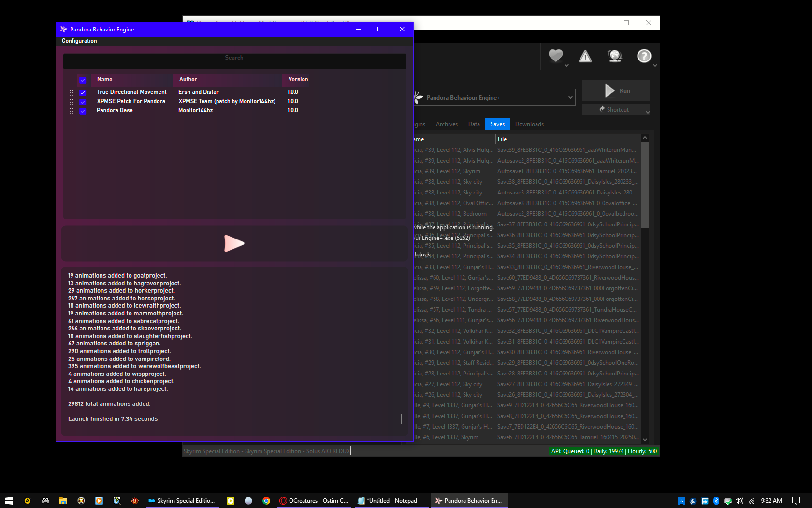Expand the Shortcut dropdown arrow

[648, 111]
